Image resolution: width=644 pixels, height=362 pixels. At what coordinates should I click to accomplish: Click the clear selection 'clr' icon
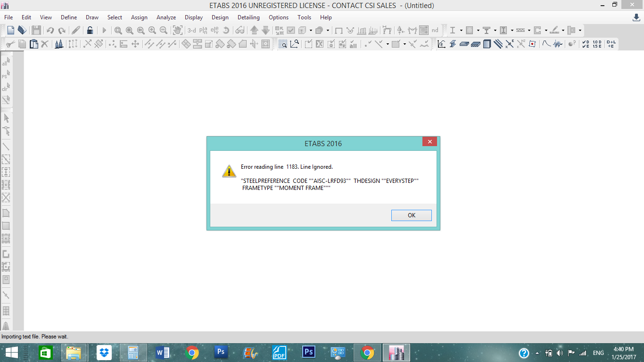(6, 88)
